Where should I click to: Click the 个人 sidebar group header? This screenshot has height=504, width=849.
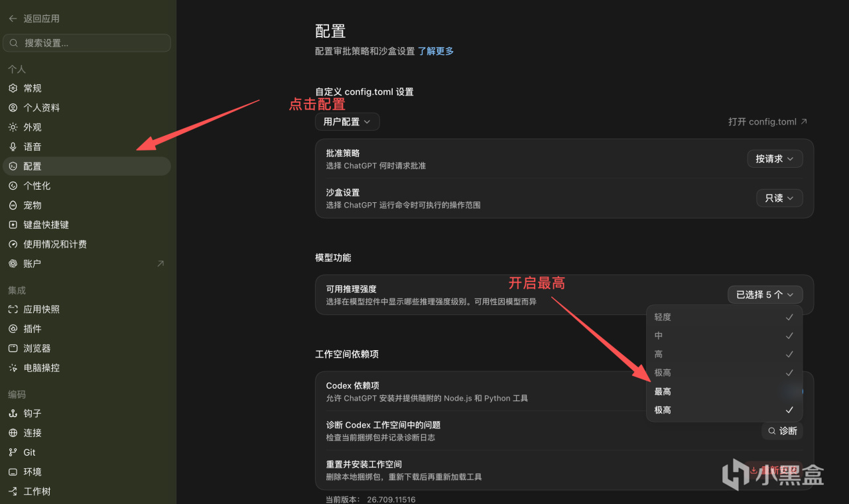(17, 69)
